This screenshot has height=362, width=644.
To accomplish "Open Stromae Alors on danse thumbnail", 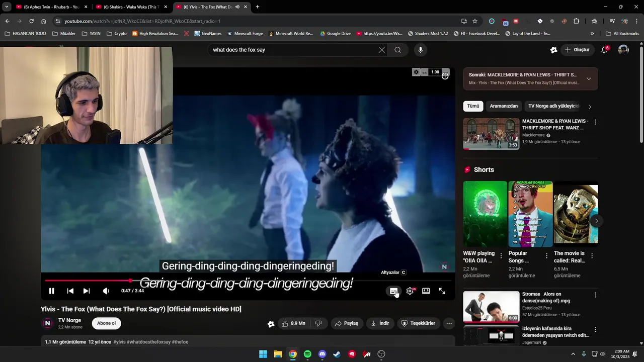I will (491, 307).
